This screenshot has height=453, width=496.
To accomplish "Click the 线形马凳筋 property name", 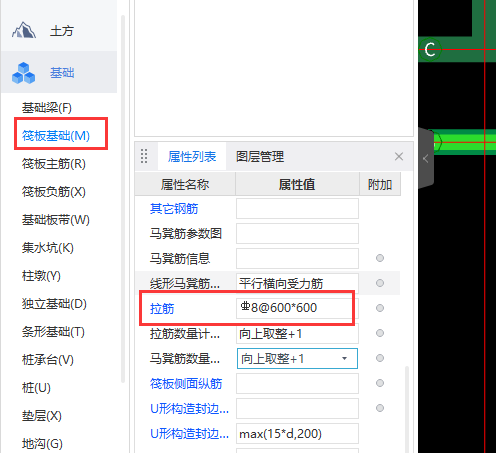I will tap(185, 284).
